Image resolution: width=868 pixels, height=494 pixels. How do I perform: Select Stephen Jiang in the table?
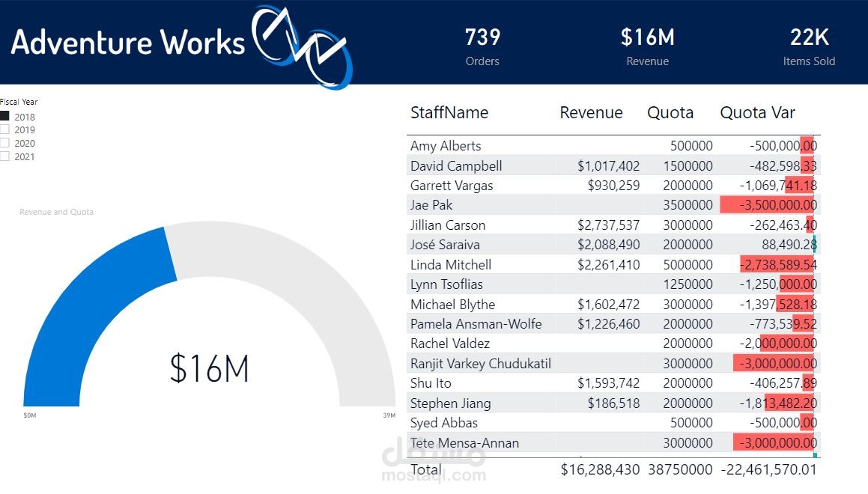click(451, 403)
